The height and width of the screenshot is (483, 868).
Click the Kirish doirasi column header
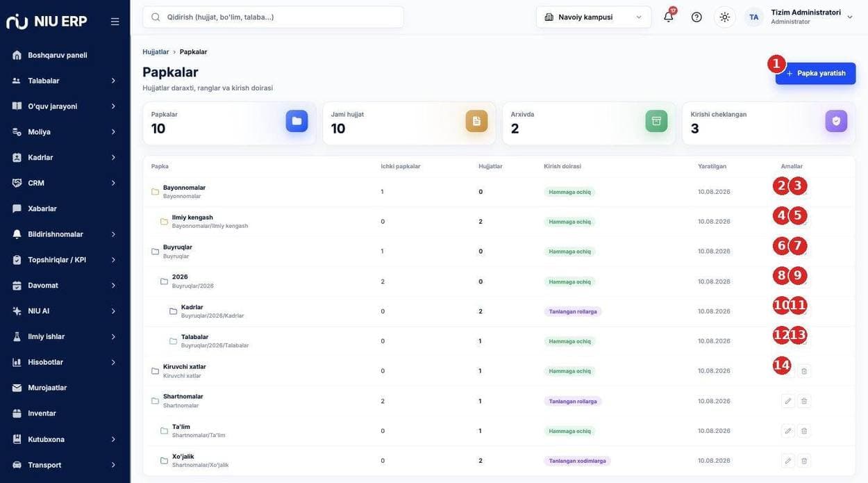click(x=562, y=166)
